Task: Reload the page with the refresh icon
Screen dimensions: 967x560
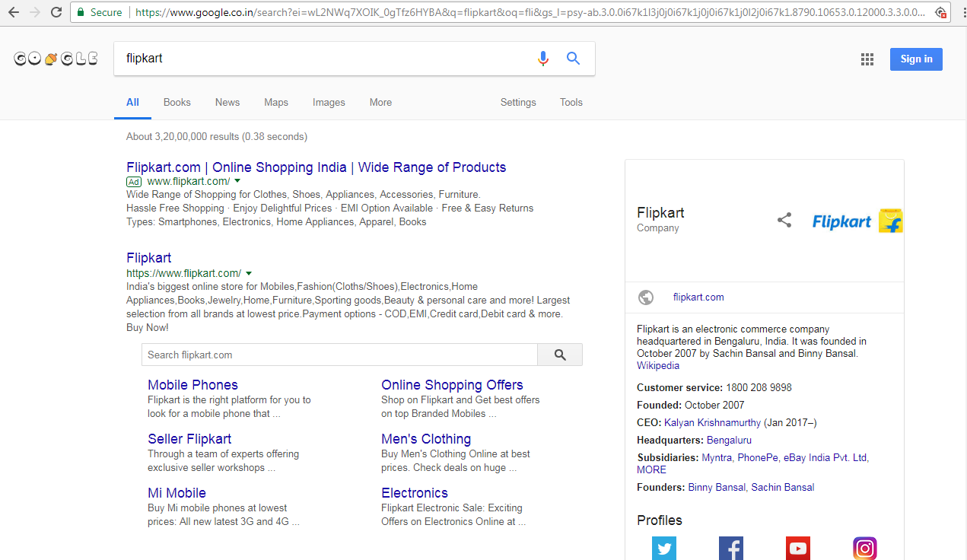Action: click(x=56, y=12)
